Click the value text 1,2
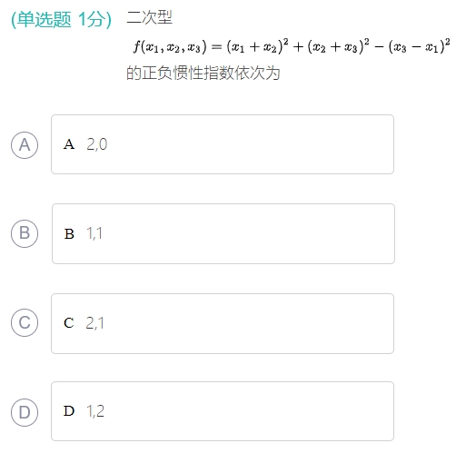 click(x=95, y=411)
